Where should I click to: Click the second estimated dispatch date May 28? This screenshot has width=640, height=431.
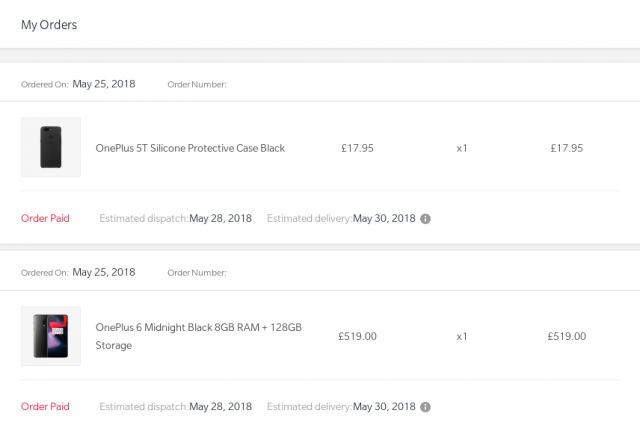coord(220,407)
